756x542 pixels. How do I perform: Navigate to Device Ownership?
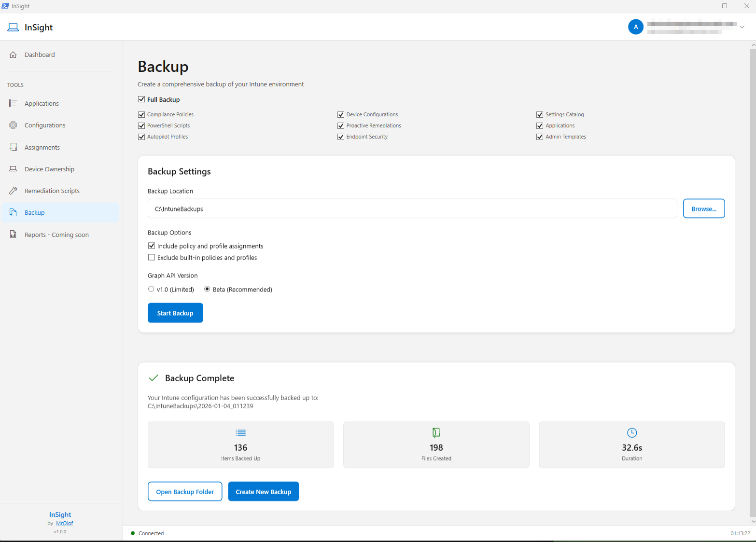60,169
